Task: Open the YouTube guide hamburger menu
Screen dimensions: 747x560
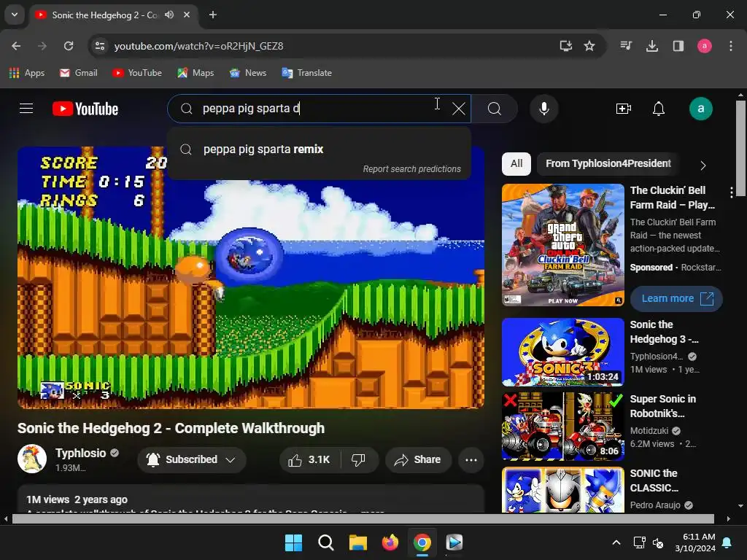Action: tap(26, 109)
